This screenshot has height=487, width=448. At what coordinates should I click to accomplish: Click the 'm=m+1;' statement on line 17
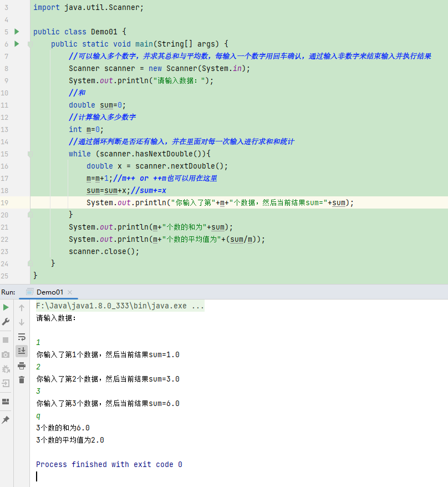pyautogui.click(x=99, y=178)
